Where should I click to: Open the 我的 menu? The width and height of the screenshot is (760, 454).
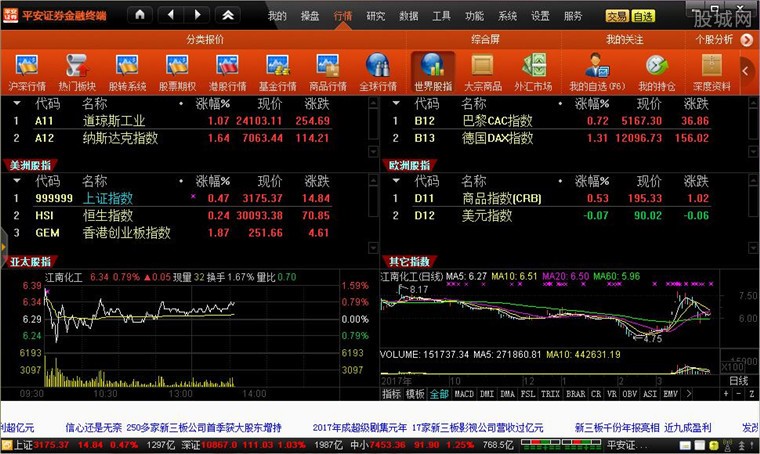277,16
